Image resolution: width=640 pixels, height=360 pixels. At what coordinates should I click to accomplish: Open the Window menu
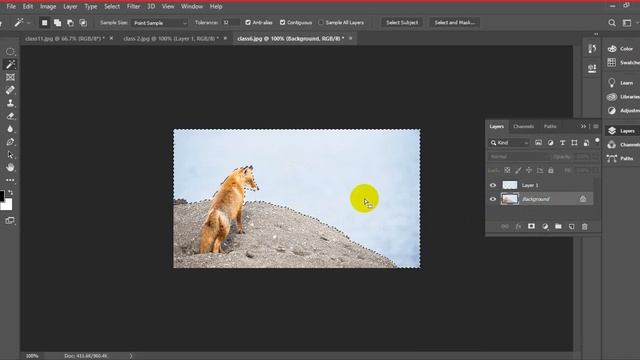[192, 7]
